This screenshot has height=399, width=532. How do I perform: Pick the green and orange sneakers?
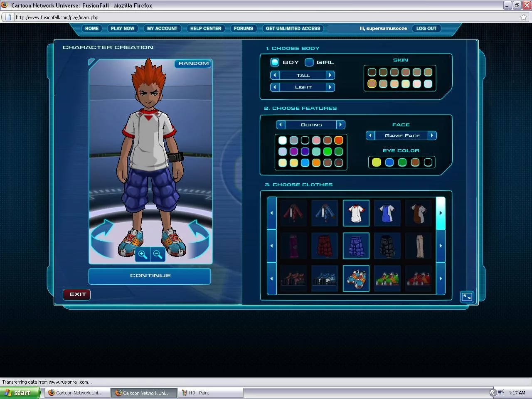click(x=387, y=278)
